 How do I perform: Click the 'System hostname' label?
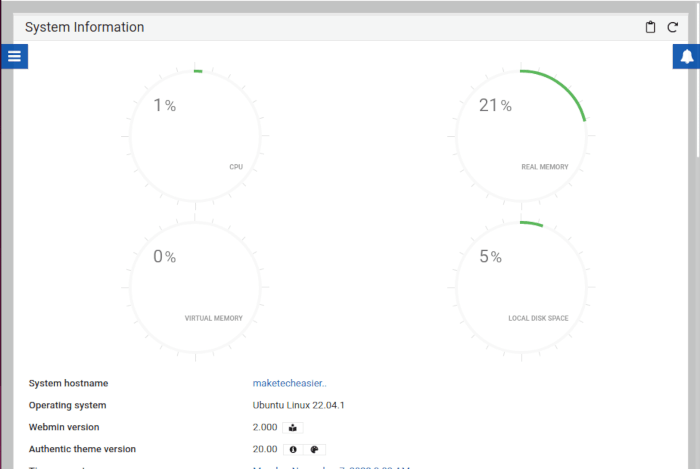tap(68, 383)
